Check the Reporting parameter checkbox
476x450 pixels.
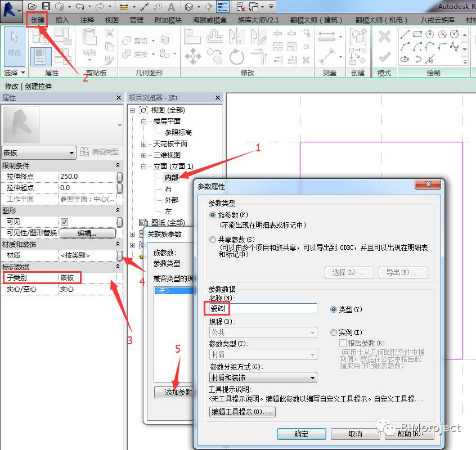(x=343, y=343)
